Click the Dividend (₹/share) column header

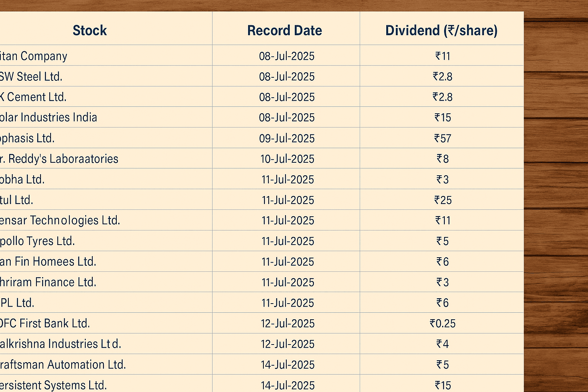pyautogui.click(x=441, y=30)
